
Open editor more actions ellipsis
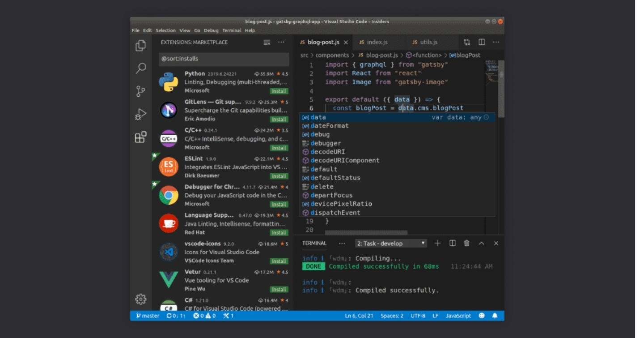[x=496, y=42]
